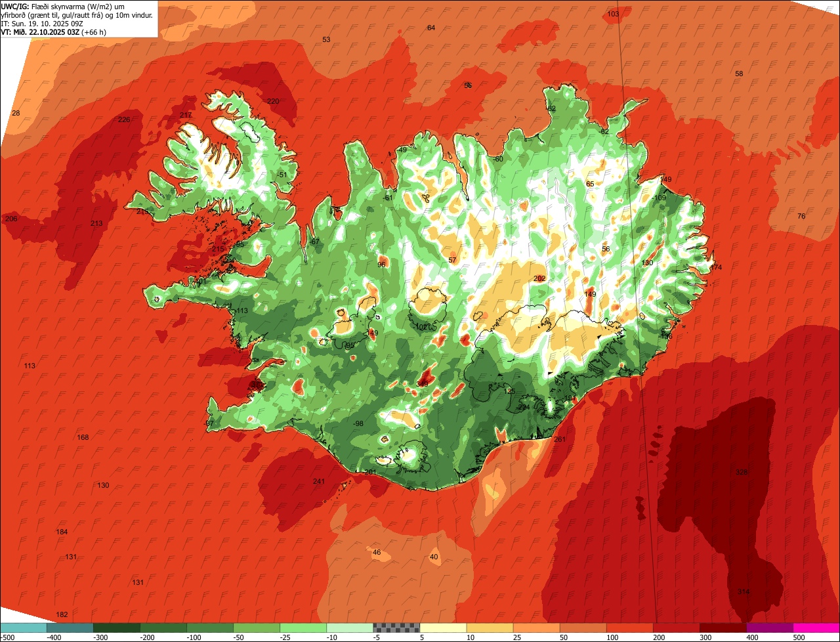Select the map value 28
The height and width of the screenshot is (642, 840).
pos(16,113)
